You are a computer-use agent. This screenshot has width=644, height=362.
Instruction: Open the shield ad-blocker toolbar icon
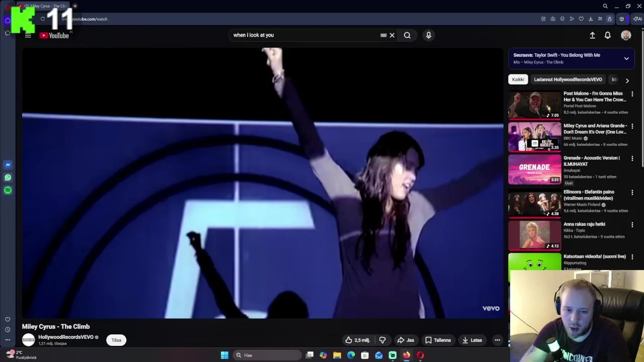click(x=562, y=19)
